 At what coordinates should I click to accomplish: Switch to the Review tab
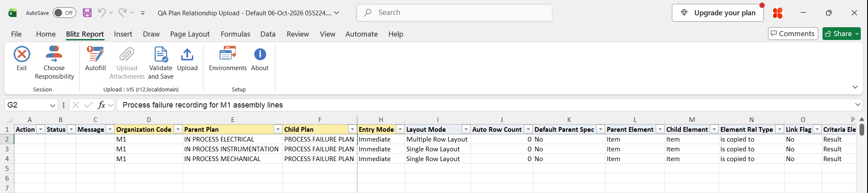pyautogui.click(x=298, y=34)
